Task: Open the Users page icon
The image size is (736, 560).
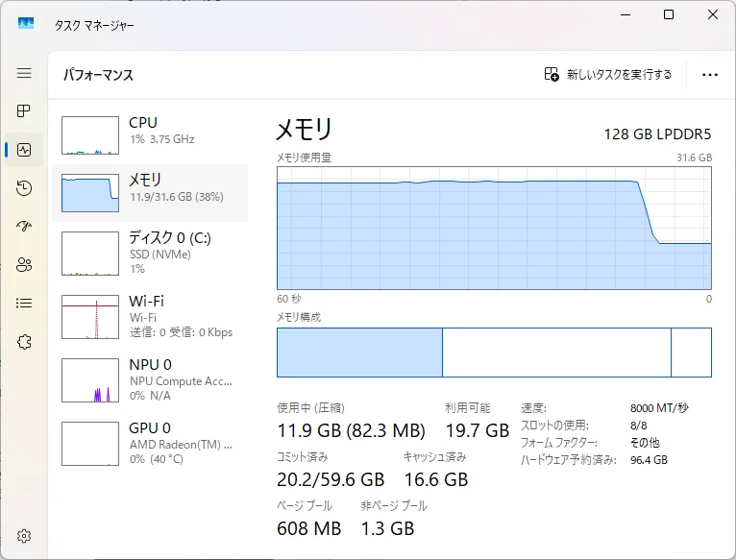Action: [x=24, y=265]
